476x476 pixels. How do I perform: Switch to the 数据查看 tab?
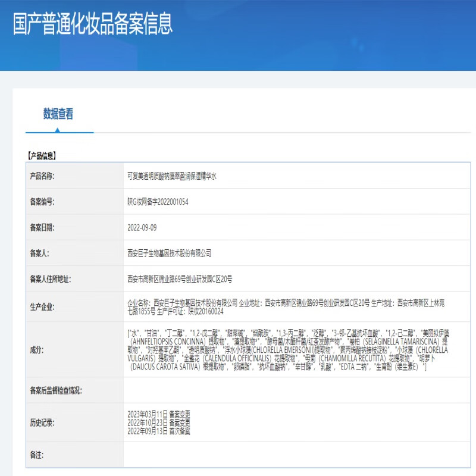coord(58,114)
